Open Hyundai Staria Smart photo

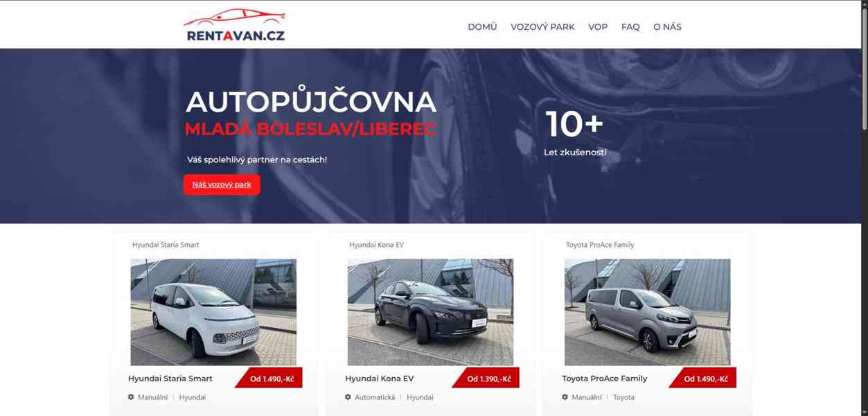[213, 312]
